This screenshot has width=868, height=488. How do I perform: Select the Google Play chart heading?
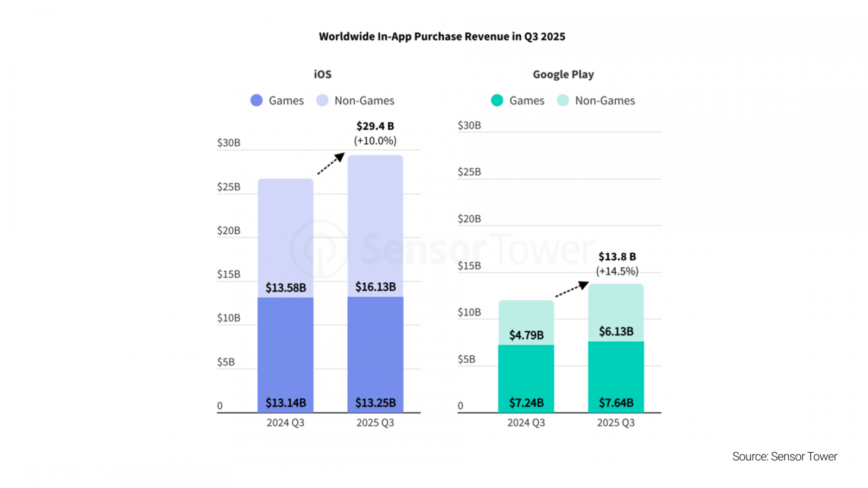coord(563,74)
